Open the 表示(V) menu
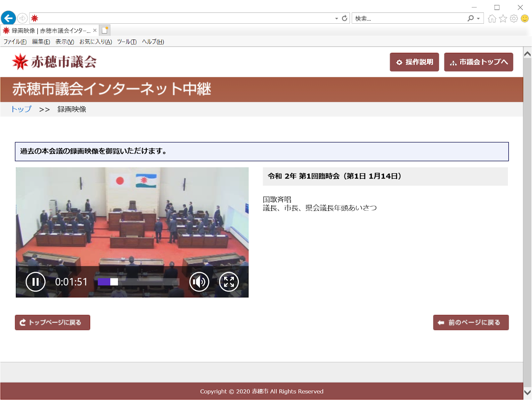Viewport: 532px width, 400px height. (65, 42)
